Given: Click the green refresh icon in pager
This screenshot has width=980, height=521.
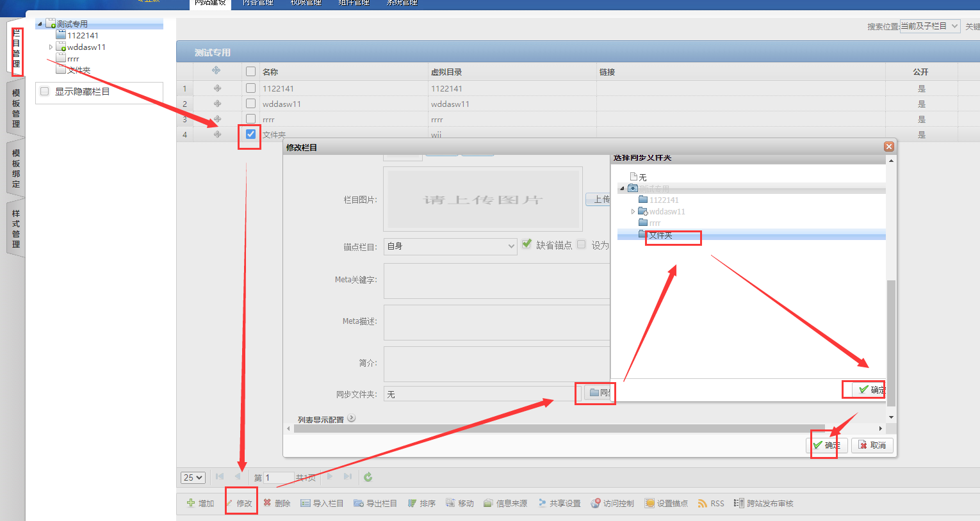Looking at the screenshot, I should click(368, 477).
